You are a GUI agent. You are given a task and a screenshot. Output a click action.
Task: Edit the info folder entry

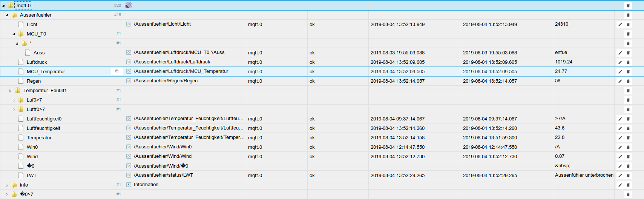tap(620, 185)
